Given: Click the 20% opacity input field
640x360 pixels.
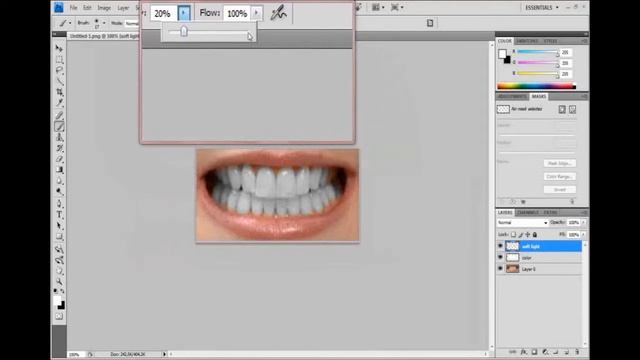Looking at the screenshot, I should pyautogui.click(x=163, y=13).
